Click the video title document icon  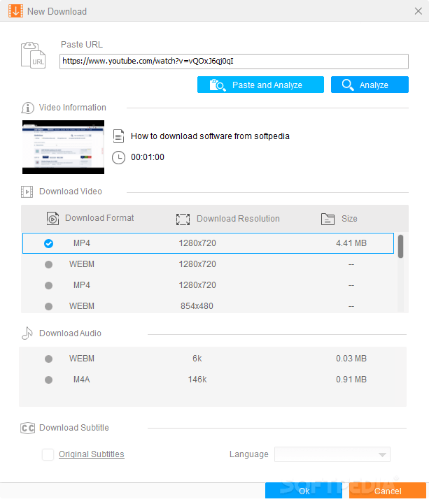[x=118, y=136]
